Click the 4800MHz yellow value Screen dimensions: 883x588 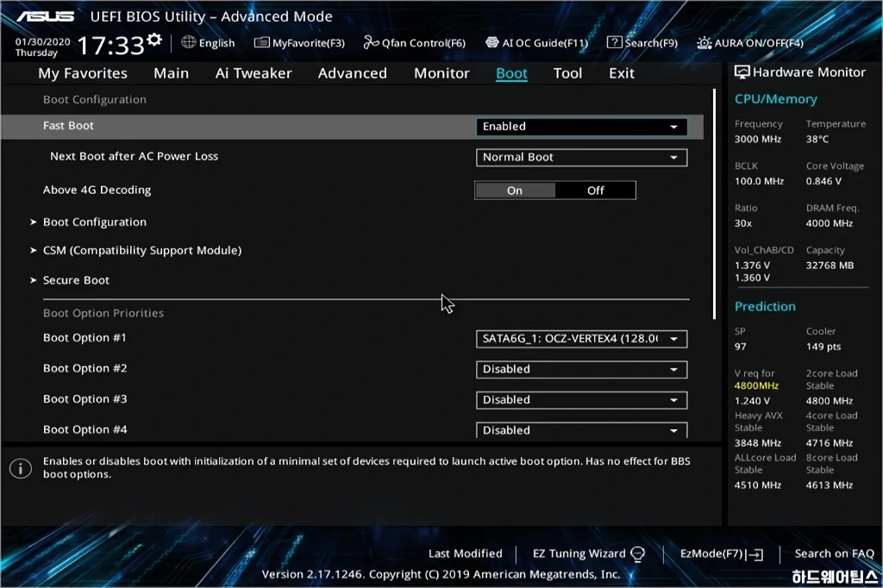756,385
